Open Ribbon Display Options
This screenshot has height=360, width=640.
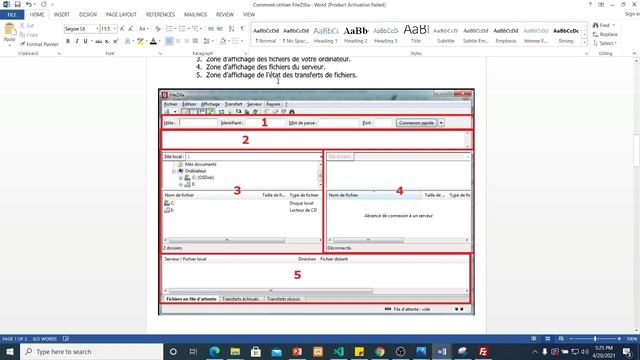[x=601, y=4]
